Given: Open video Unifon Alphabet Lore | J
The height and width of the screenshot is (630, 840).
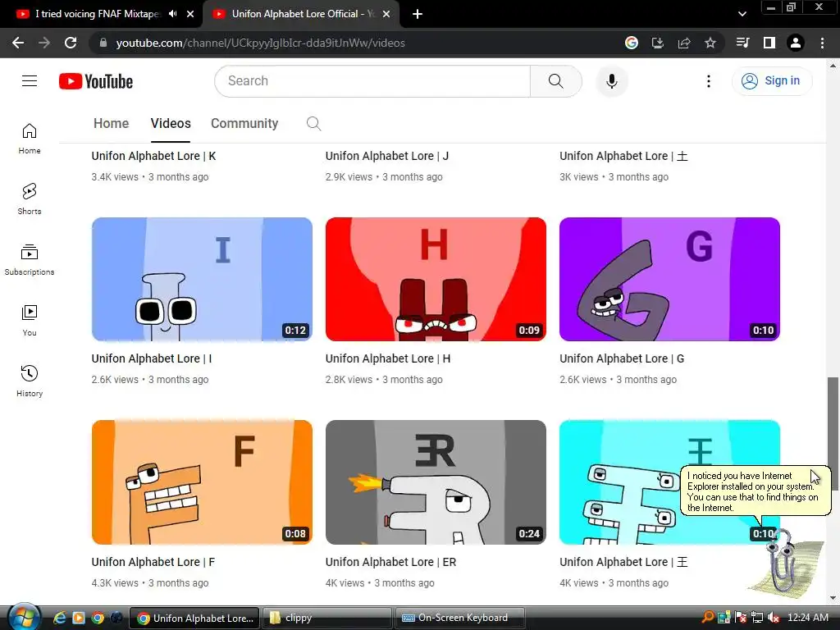Looking at the screenshot, I should click(387, 156).
